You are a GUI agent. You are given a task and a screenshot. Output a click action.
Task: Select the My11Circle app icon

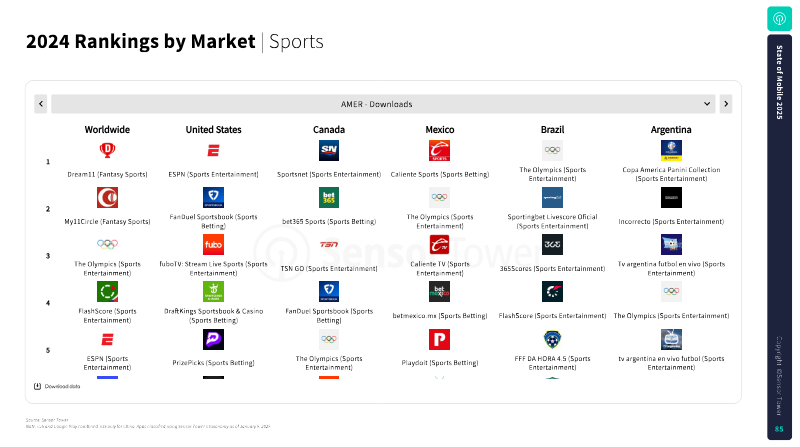[107, 197]
